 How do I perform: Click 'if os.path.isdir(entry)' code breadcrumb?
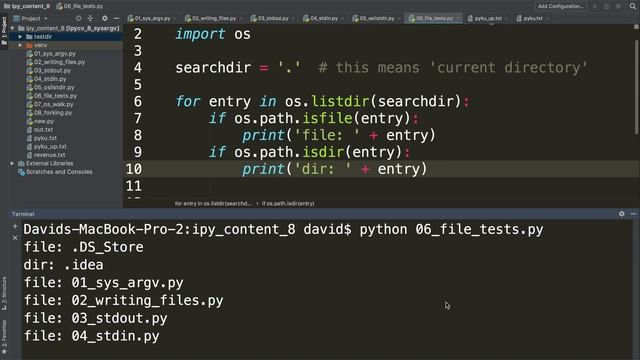288,203
